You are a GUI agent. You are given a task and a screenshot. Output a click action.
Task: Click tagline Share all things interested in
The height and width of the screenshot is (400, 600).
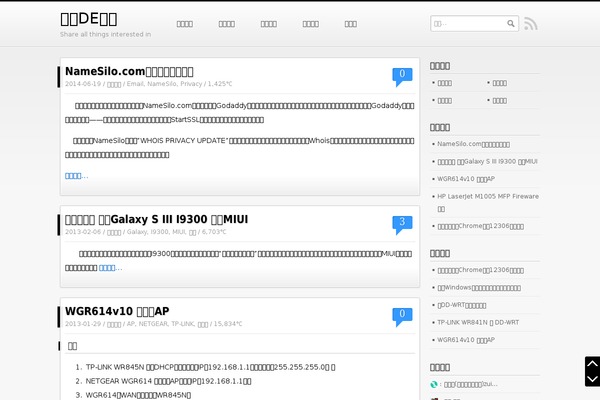tap(106, 34)
